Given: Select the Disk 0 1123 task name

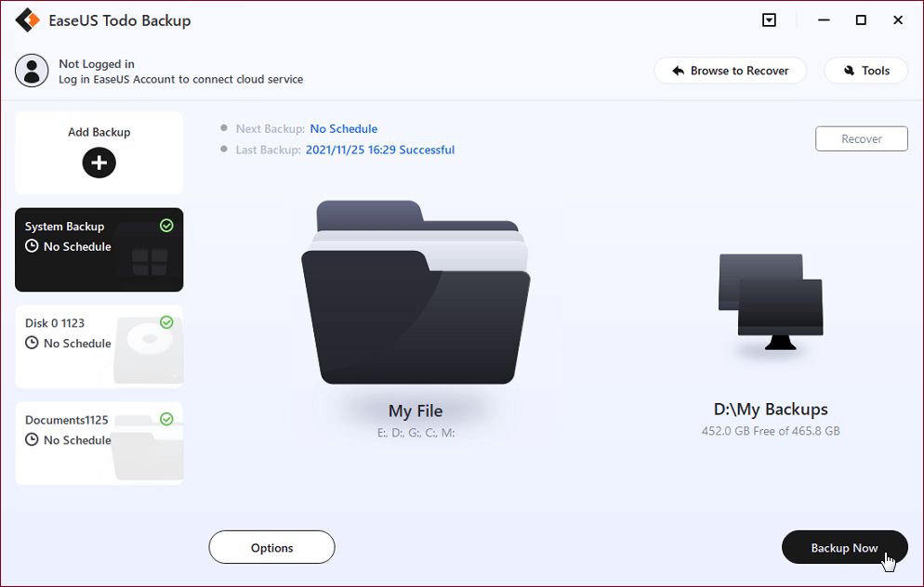Looking at the screenshot, I should click(55, 323).
